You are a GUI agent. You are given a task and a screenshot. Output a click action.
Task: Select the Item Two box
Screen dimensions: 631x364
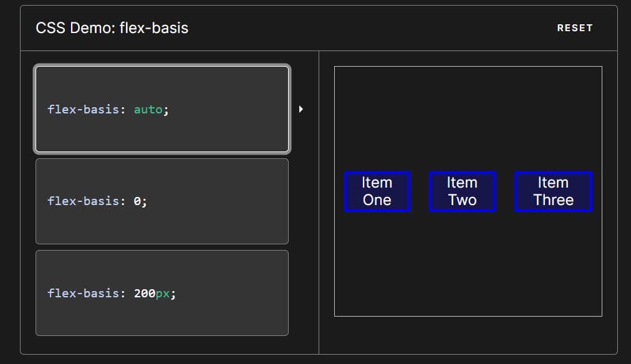pos(462,191)
